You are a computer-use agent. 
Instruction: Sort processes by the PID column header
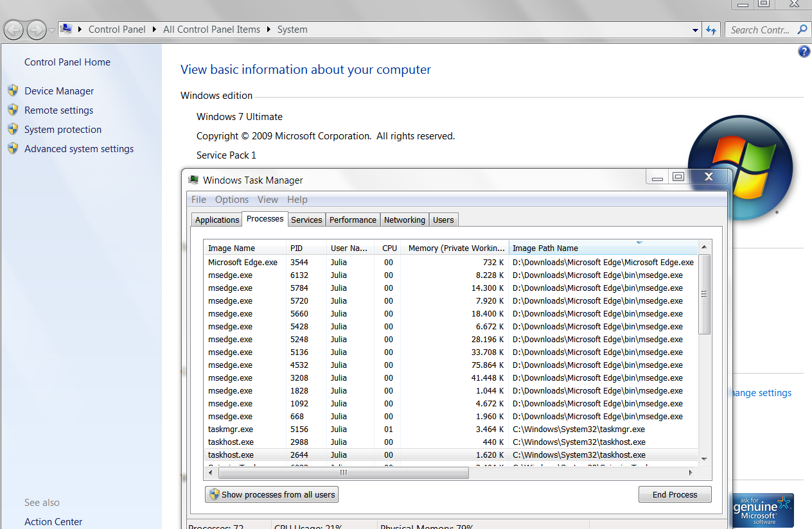(306, 248)
